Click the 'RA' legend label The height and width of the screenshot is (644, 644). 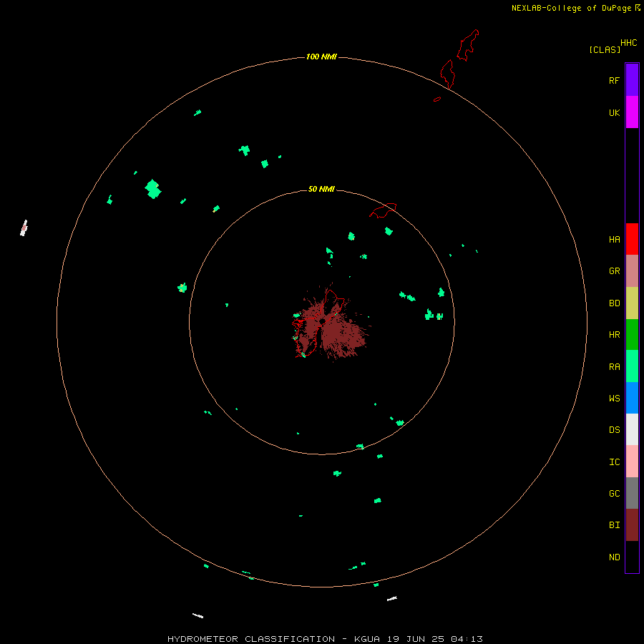(614, 366)
